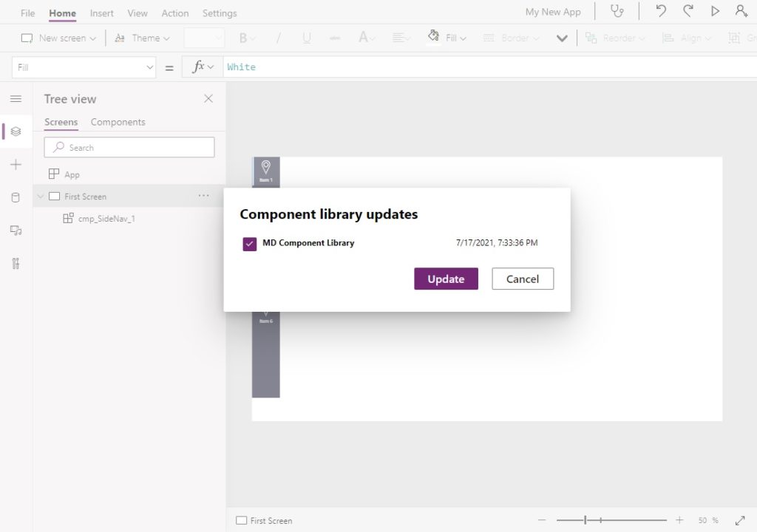
Task: Uncheck the MD Component Library checkbox
Action: (x=250, y=244)
